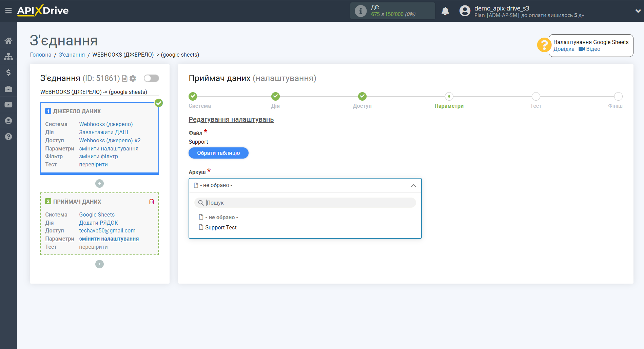The image size is (644, 349).
Task: Open the home sidebar icon
Action: pyautogui.click(x=8, y=41)
